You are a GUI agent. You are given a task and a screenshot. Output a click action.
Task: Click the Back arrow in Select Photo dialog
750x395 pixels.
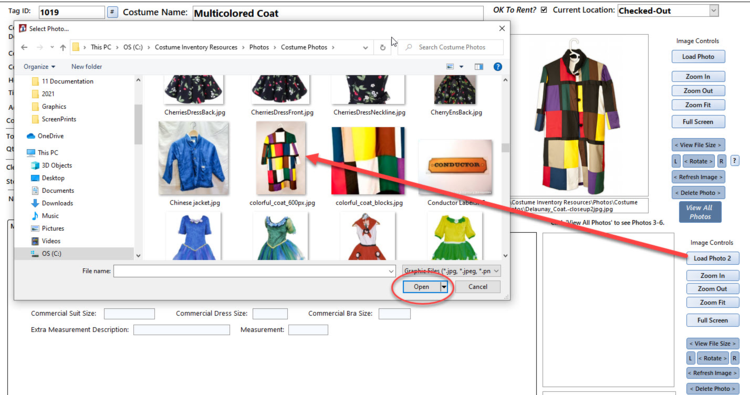(24, 47)
